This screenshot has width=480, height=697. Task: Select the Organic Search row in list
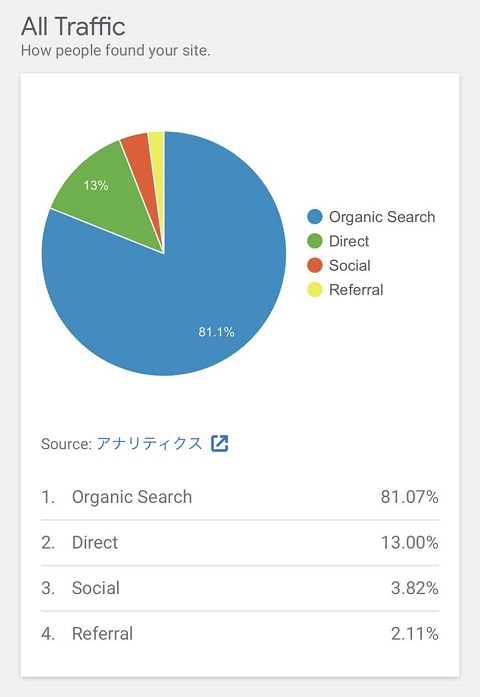coord(240,497)
